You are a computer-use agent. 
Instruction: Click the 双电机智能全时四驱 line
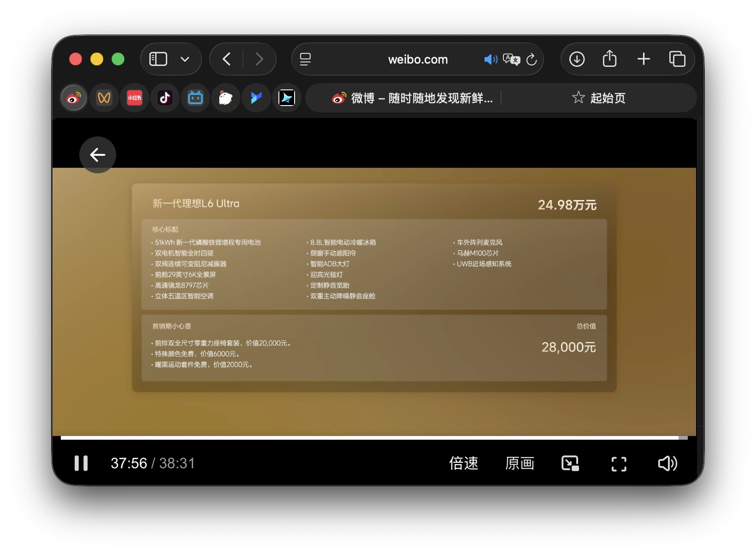pyautogui.click(x=184, y=253)
